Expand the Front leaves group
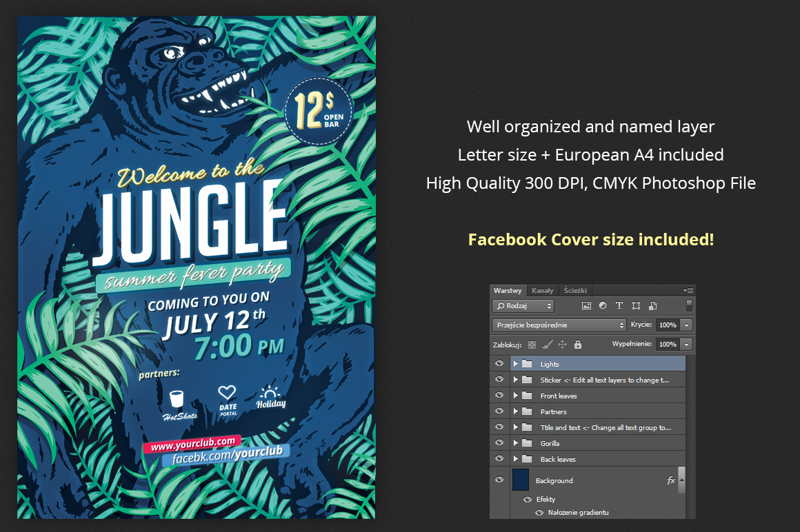The height and width of the screenshot is (532, 800). pos(516,396)
